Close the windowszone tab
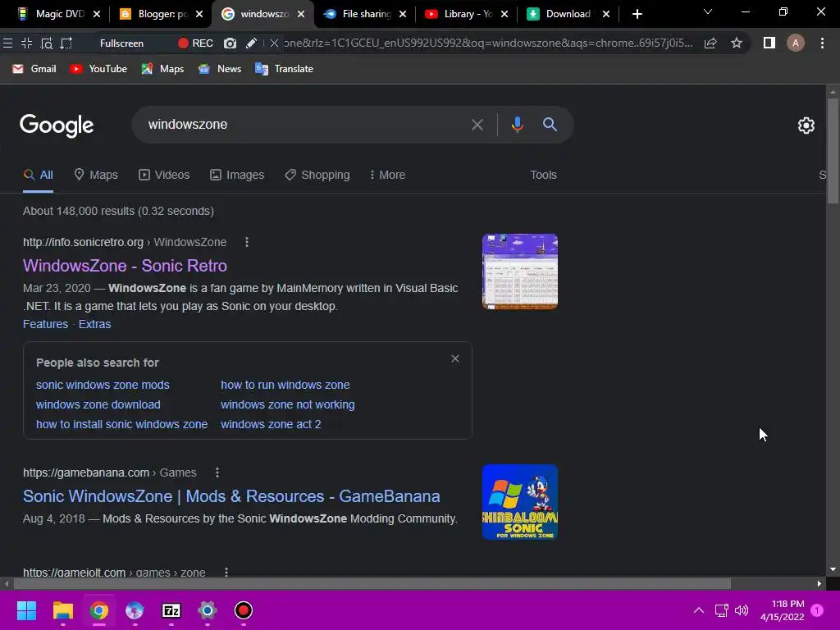This screenshot has width=840, height=630. click(301, 15)
